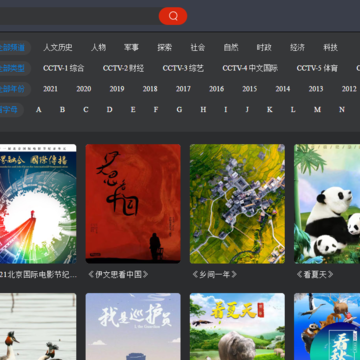
Task: Filter by year 2019
Action: point(117,89)
